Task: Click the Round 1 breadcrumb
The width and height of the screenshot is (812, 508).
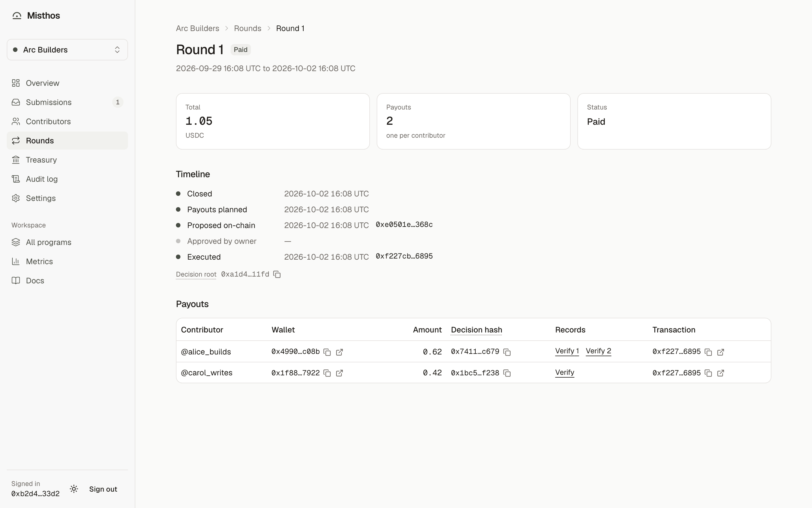Action: pyautogui.click(x=290, y=28)
